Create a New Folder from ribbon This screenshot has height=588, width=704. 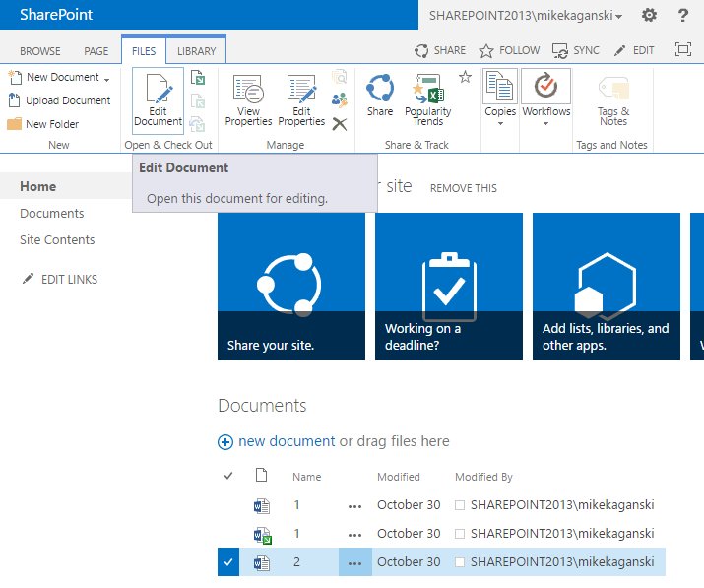point(43,124)
